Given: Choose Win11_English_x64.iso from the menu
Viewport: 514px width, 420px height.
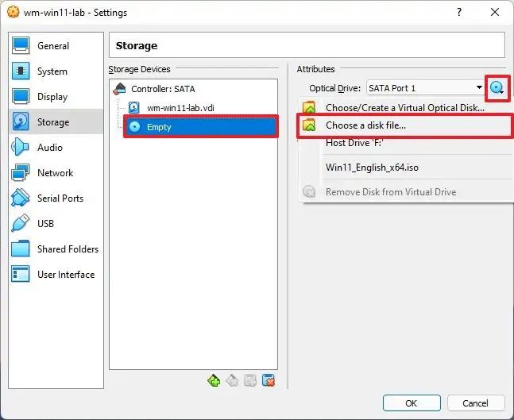Looking at the screenshot, I should (x=373, y=168).
